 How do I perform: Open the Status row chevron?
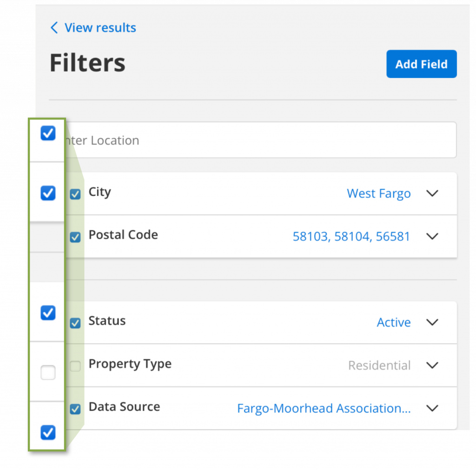pos(432,322)
